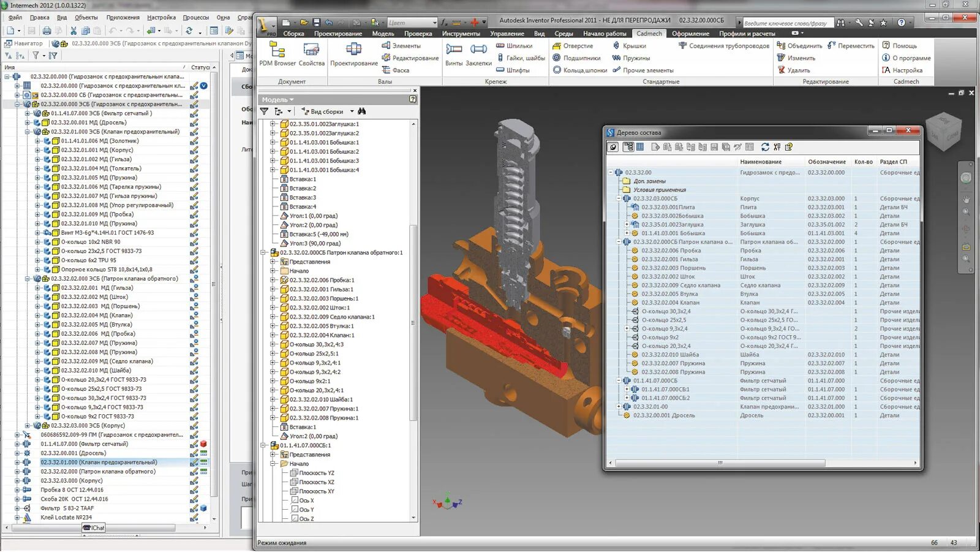This screenshot has width=980, height=552.
Task: Click scissors cut icon in Intermech toolbar
Action: click(73, 31)
